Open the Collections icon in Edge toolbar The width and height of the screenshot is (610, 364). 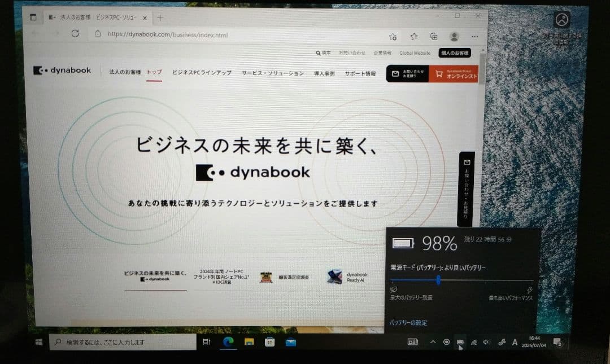(433, 37)
